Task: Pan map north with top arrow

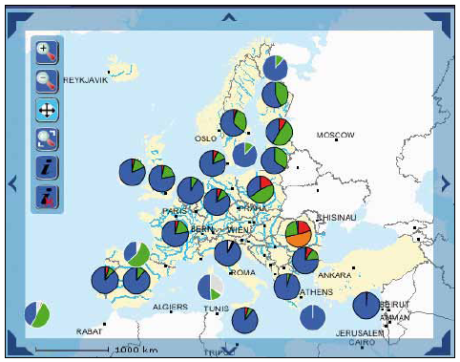Action: pyautogui.click(x=229, y=17)
